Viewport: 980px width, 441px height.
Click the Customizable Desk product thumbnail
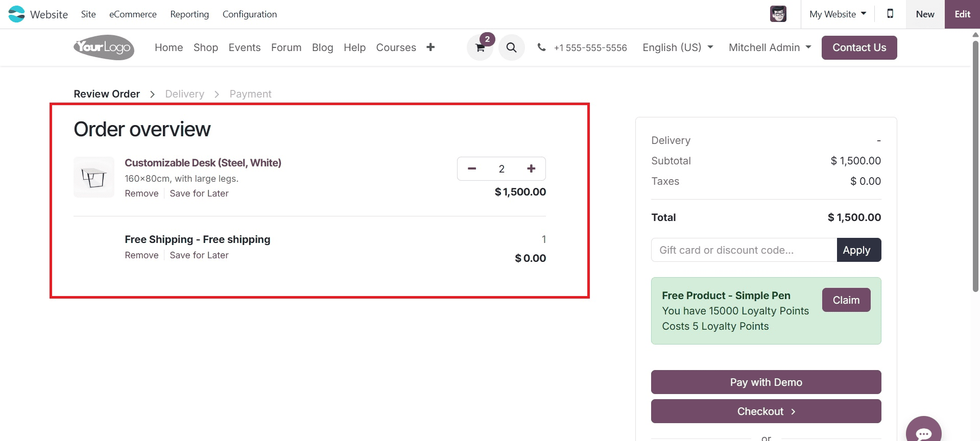(93, 177)
